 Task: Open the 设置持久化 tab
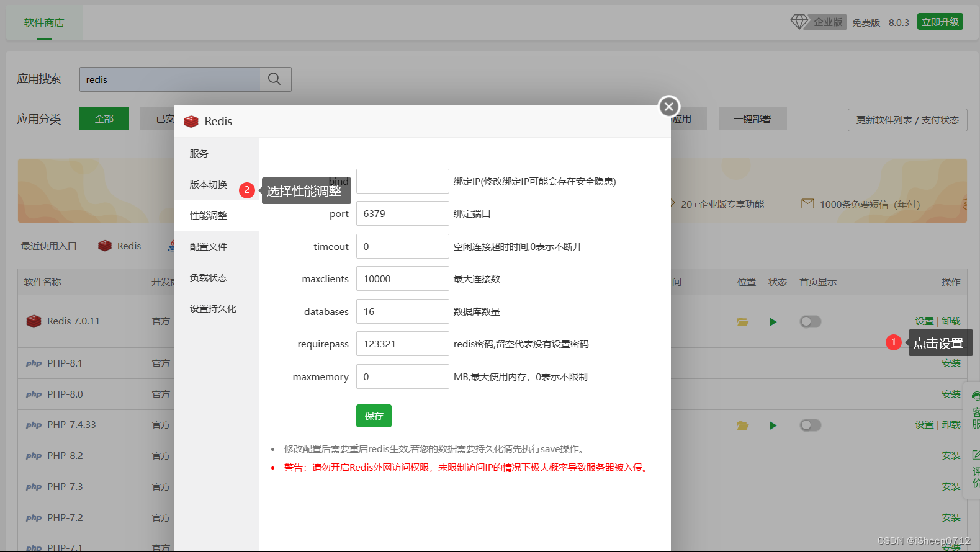pos(217,308)
